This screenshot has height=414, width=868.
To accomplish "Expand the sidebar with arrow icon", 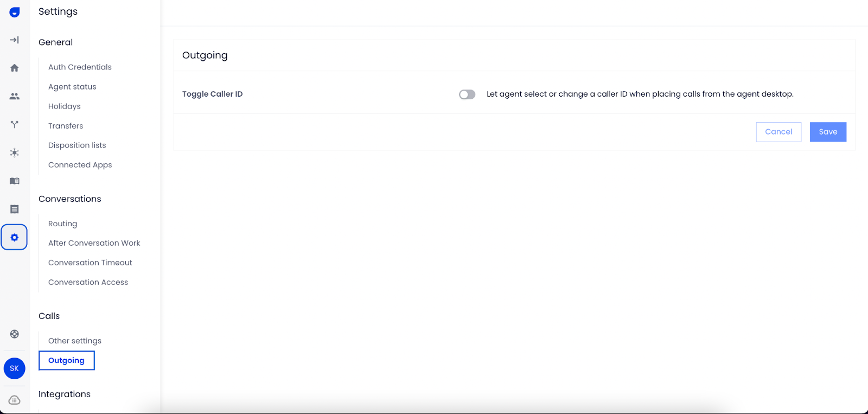I will click(15, 40).
